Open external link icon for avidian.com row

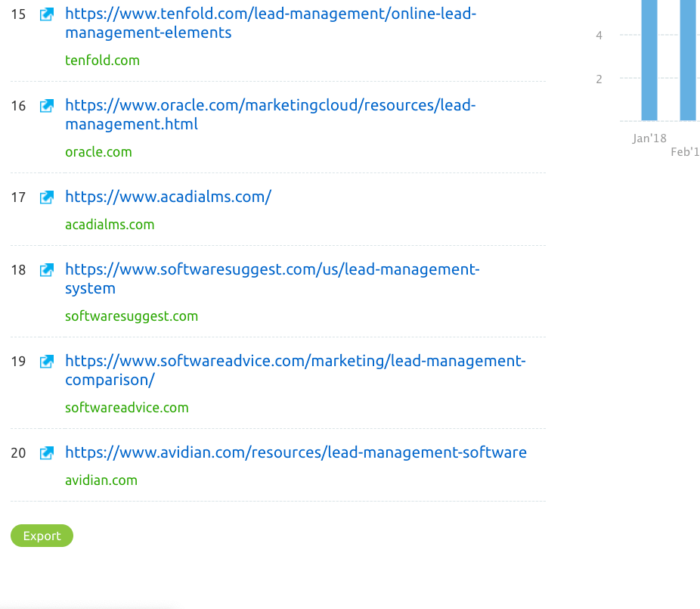(47, 453)
